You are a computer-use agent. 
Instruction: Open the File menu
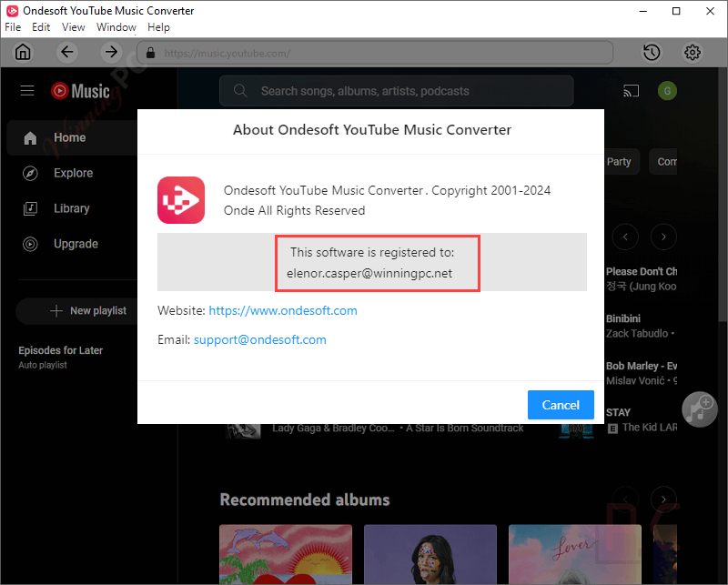coord(13,27)
